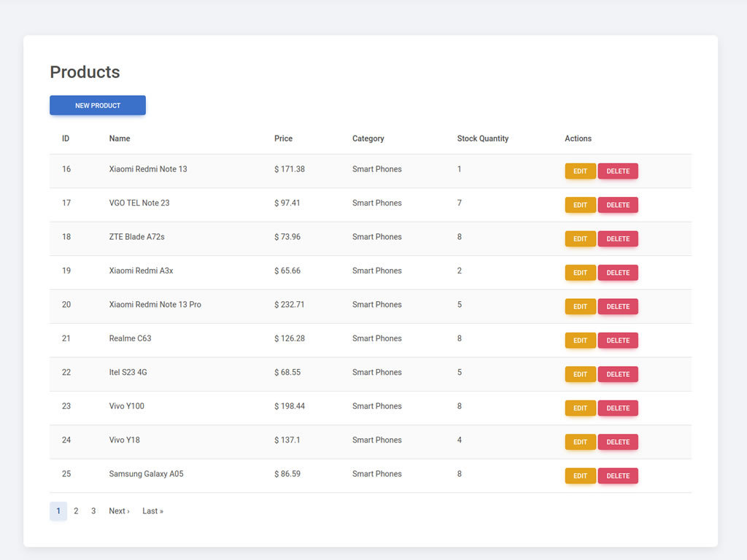
Task: Delete the ZTE Blade A72s row
Action: (618, 238)
